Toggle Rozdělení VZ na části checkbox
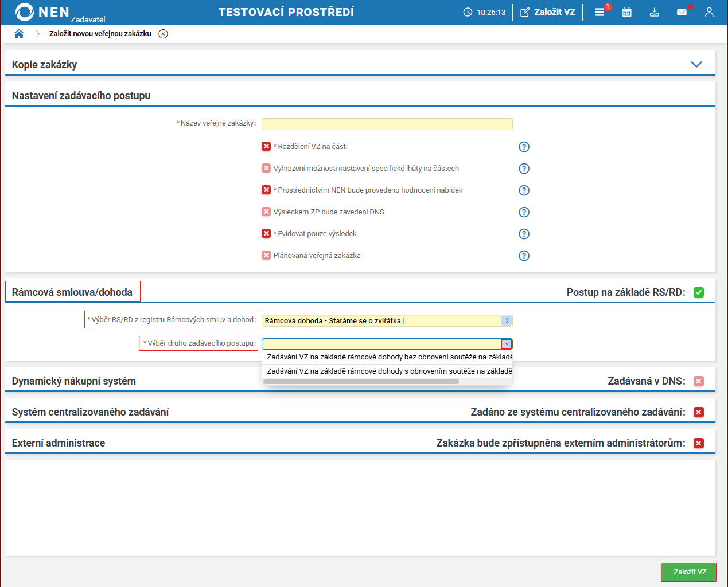728x587 pixels. [266, 146]
